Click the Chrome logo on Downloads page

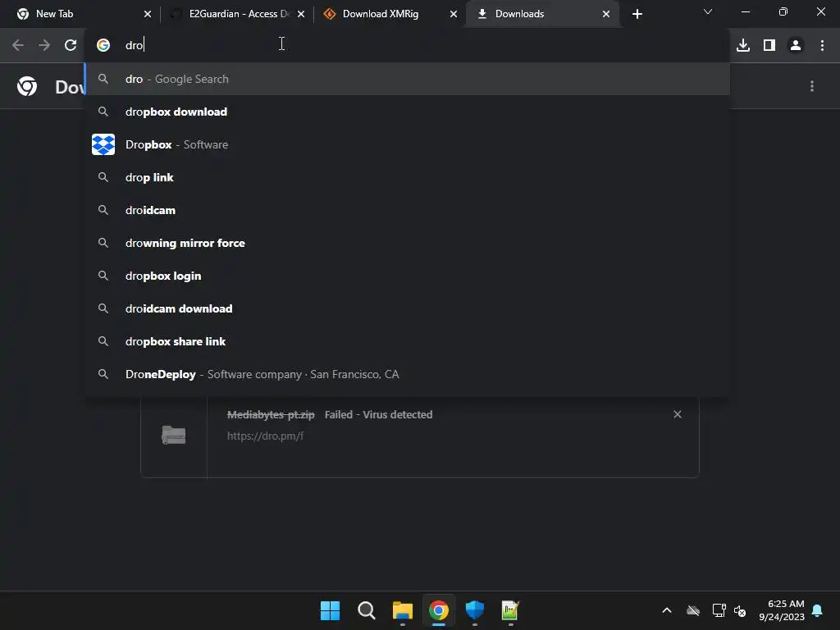(27, 85)
